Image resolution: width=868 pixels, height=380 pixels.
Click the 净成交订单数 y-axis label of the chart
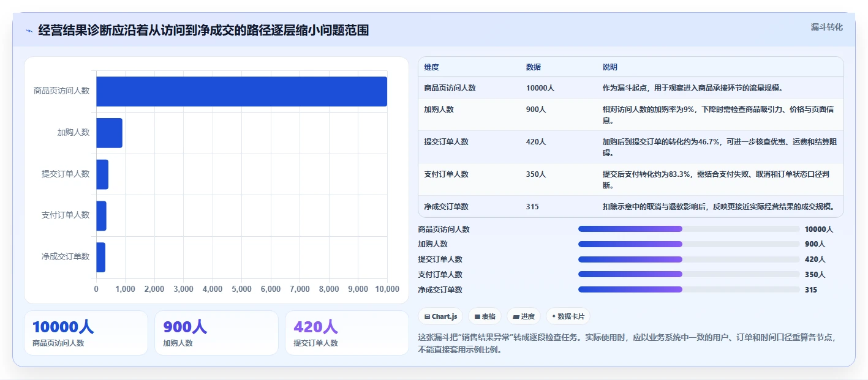(66, 256)
